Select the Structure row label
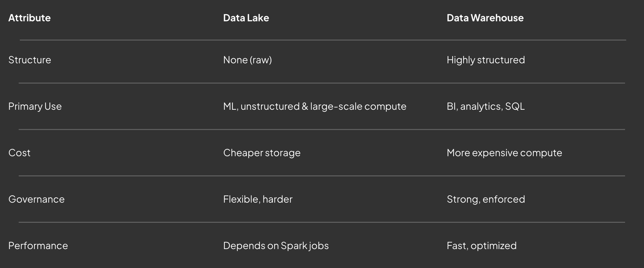Image resolution: width=644 pixels, height=268 pixels. tap(30, 60)
